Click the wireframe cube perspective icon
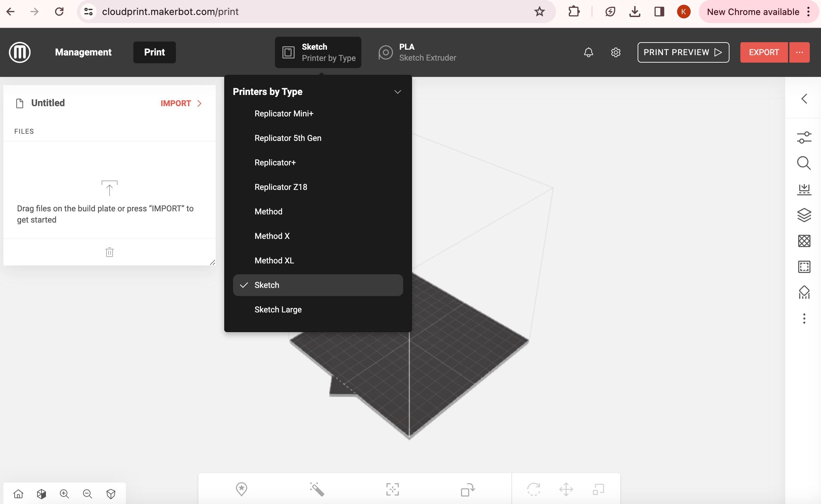This screenshot has width=821, height=504. (x=111, y=494)
